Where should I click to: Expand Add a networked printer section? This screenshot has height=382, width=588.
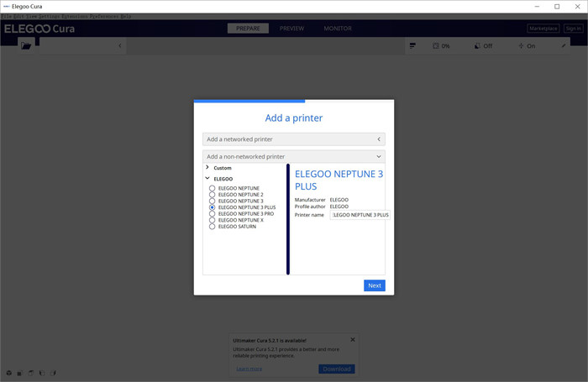[x=294, y=139]
